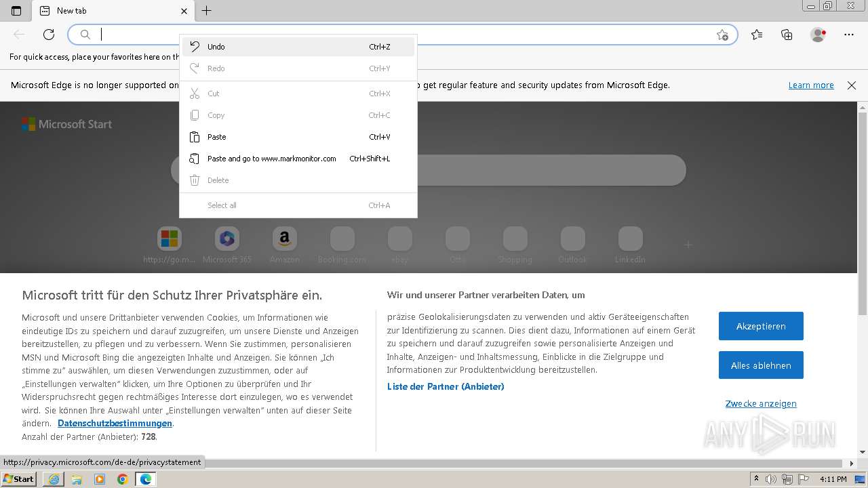868x488 pixels.
Task: Open the LinkedIn quick link tile
Action: pos(631,245)
